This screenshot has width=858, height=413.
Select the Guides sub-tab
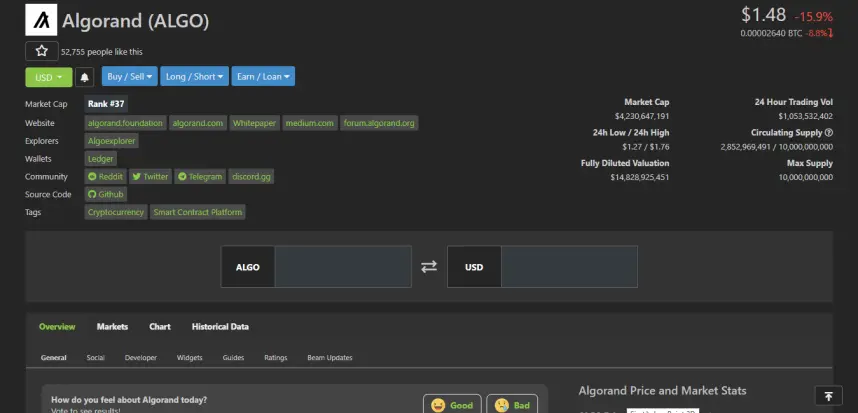pyautogui.click(x=233, y=358)
